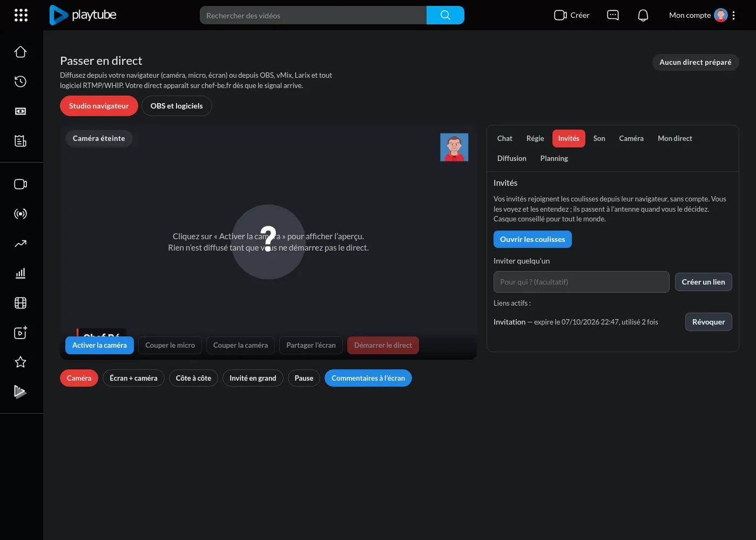756x540 pixels.
Task: Open the sidebar newspaper icon
Action: click(x=21, y=141)
